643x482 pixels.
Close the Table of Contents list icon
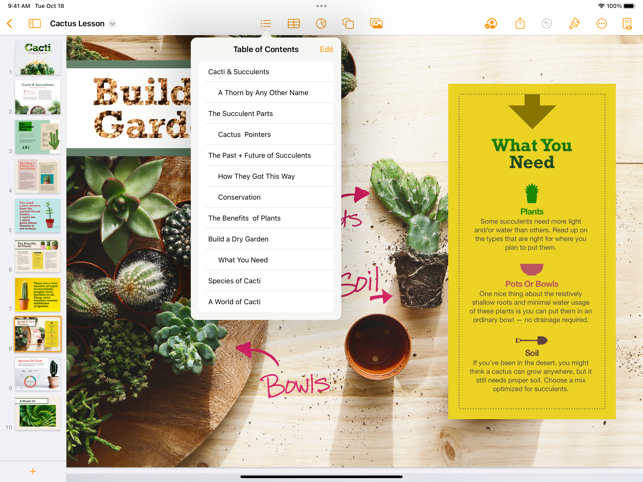266,23
